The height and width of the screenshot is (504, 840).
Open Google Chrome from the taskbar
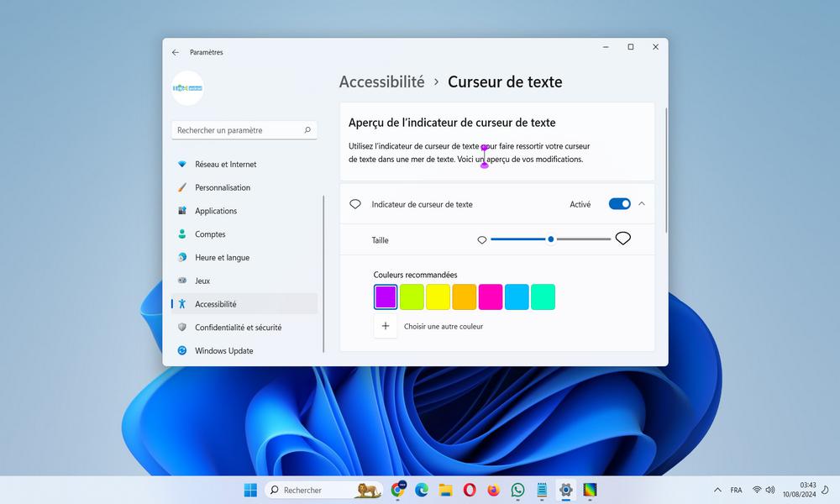tap(398, 490)
